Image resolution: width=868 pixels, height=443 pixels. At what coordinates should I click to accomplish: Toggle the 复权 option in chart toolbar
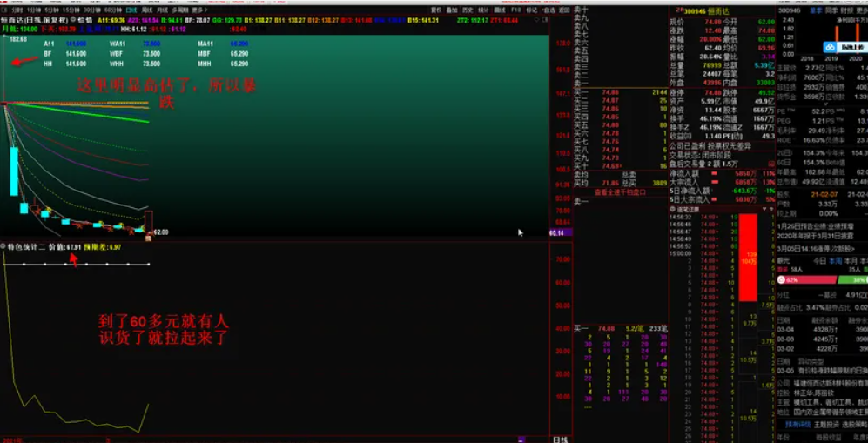436,10
